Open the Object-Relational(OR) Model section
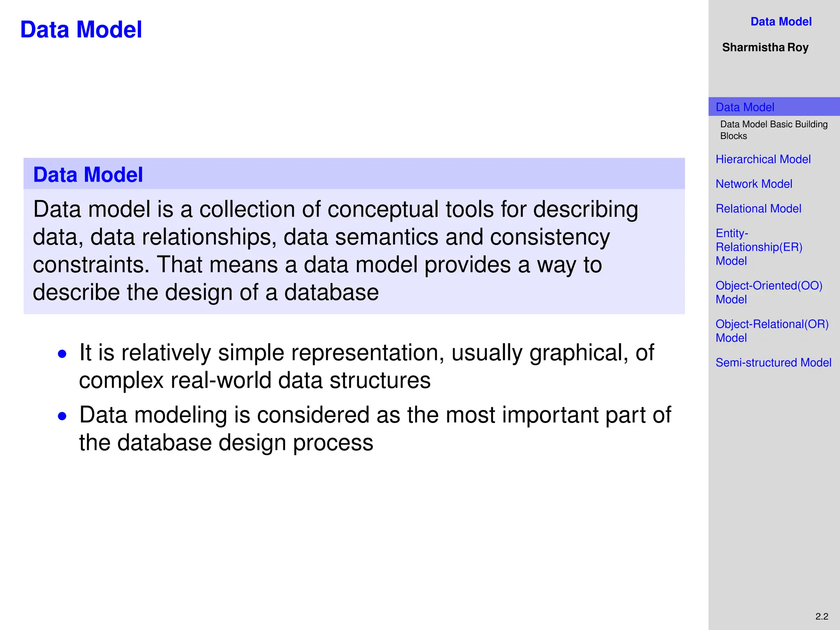 [772, 331]
